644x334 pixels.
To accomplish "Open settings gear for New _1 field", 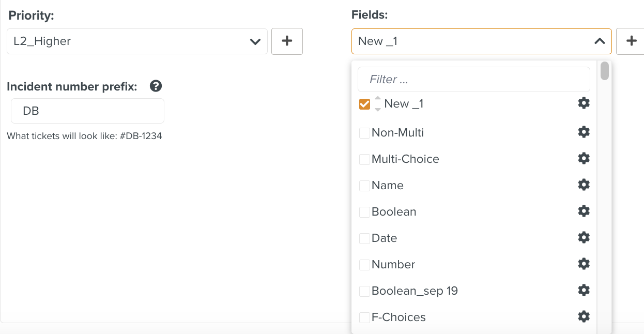I will coord(584,103).
